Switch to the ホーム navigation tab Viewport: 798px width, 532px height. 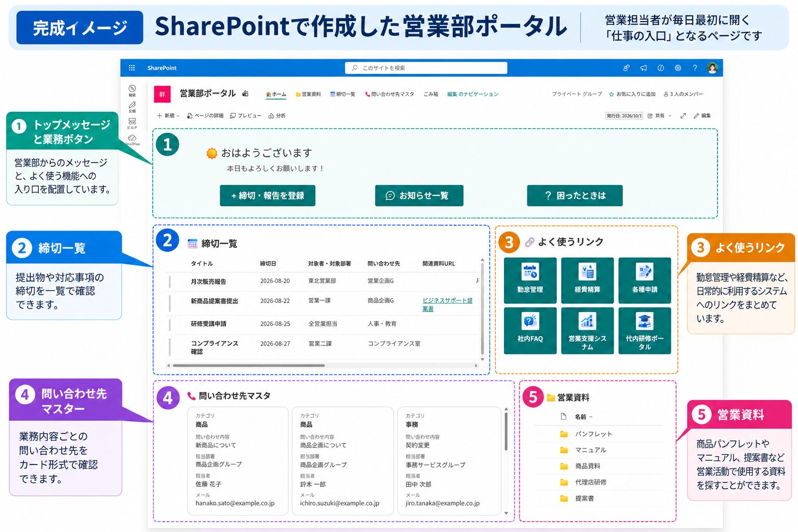coord(276,94)
